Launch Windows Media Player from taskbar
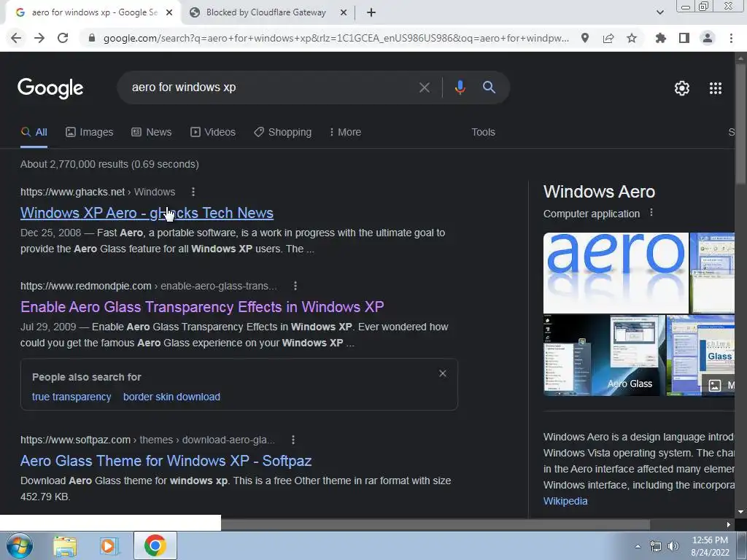 click(109, 545)
